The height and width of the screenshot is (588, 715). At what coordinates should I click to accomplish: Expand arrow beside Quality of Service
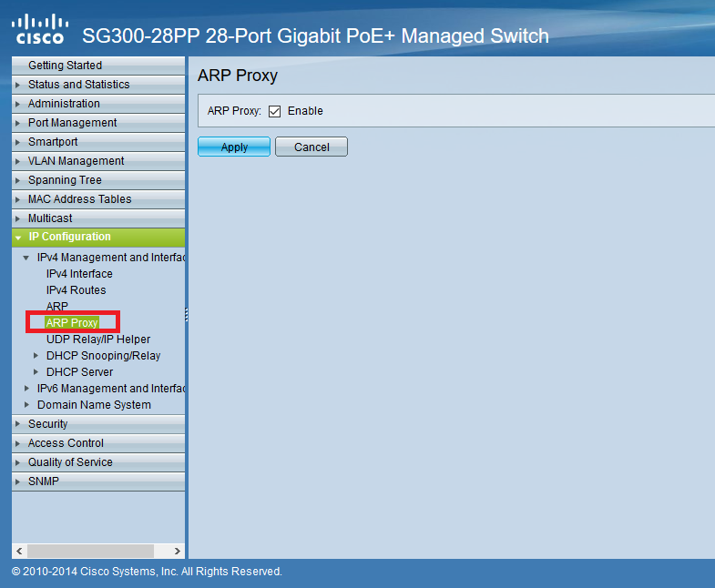pos(18,462)
